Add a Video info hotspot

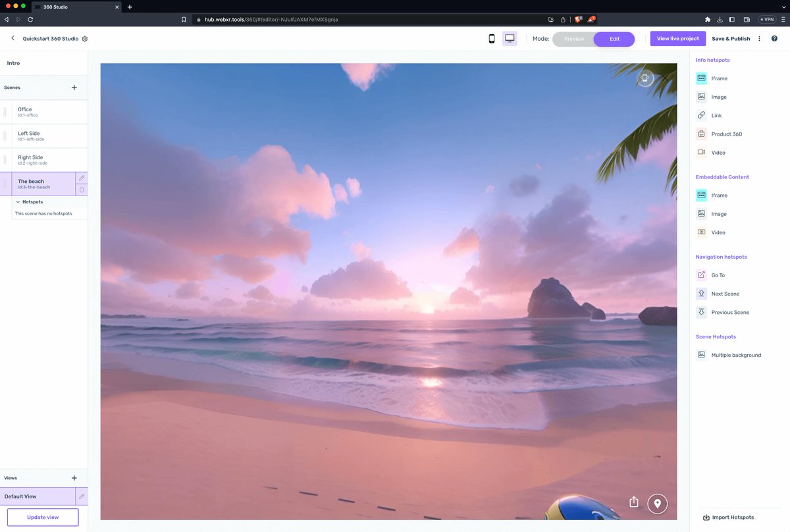coord(719,152)
